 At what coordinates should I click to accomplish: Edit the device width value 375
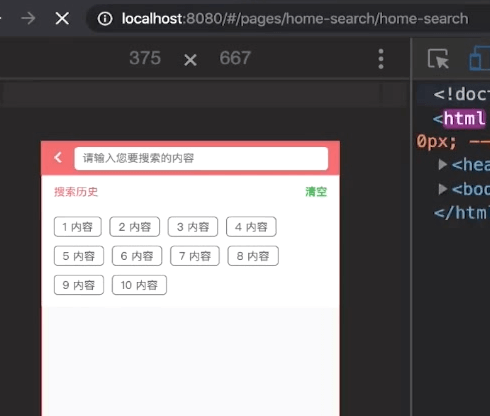pos(145,58)
